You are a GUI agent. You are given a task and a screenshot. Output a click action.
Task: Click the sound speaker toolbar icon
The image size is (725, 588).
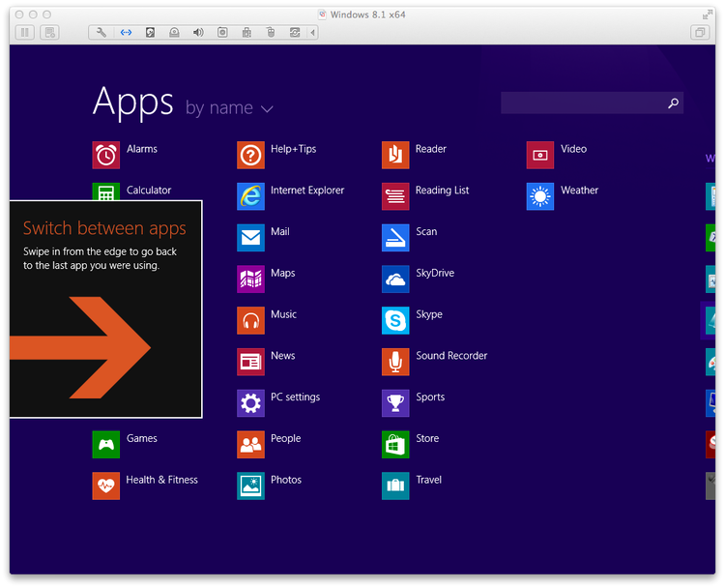198,32
